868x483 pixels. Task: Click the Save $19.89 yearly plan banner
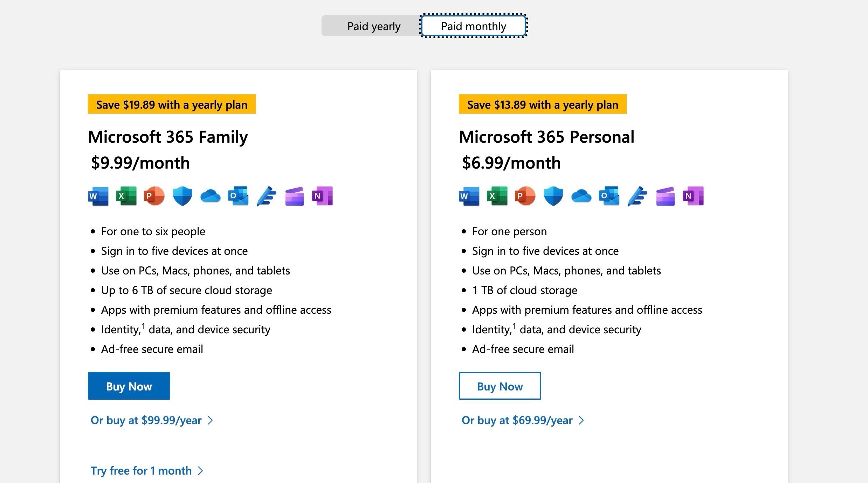click(x=171, y=104)
